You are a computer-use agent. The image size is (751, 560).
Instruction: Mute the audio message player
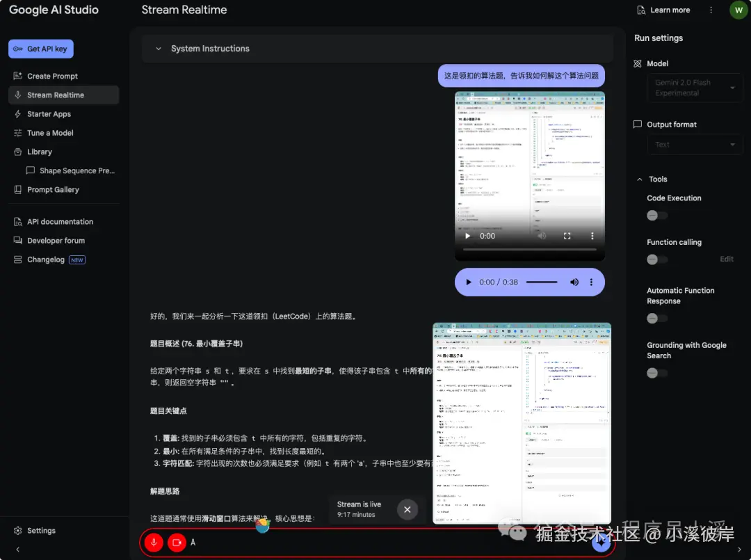click(574, 282)
